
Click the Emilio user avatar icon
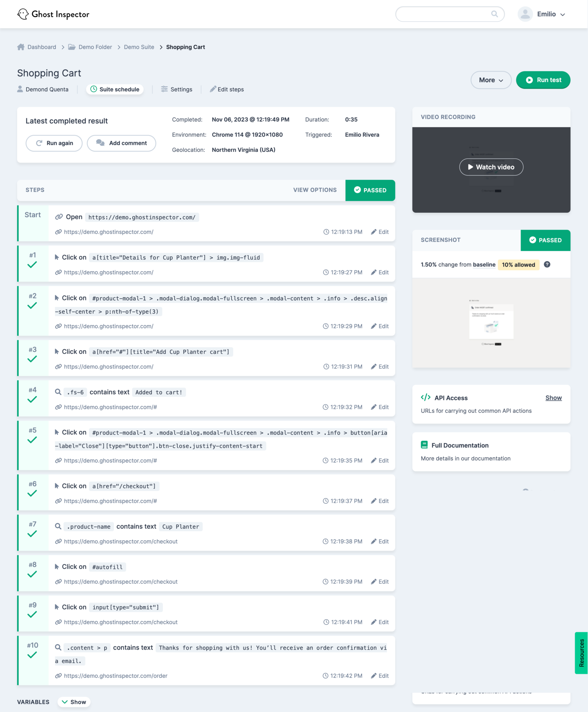click(525, 14)
